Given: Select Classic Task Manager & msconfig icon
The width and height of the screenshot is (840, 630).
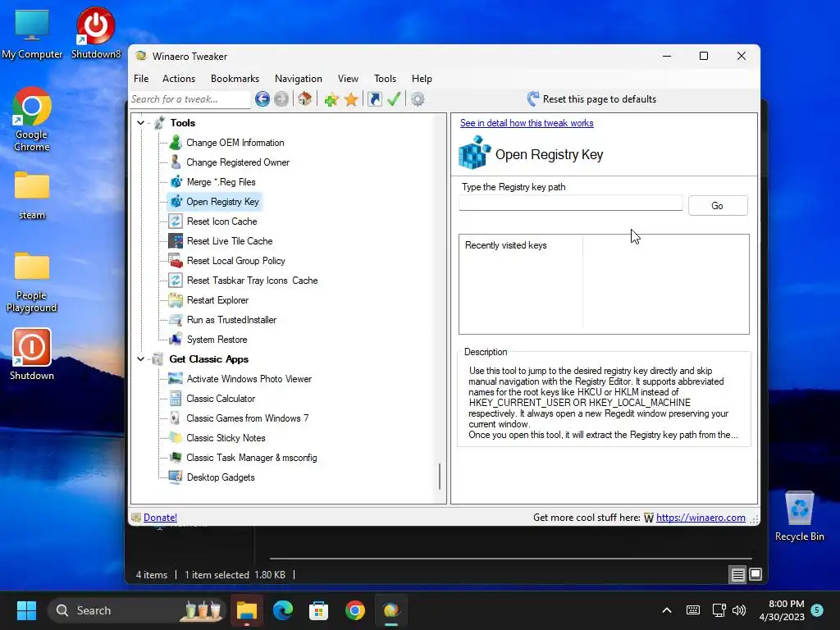Looking at the screenshot, I should 176,458.
